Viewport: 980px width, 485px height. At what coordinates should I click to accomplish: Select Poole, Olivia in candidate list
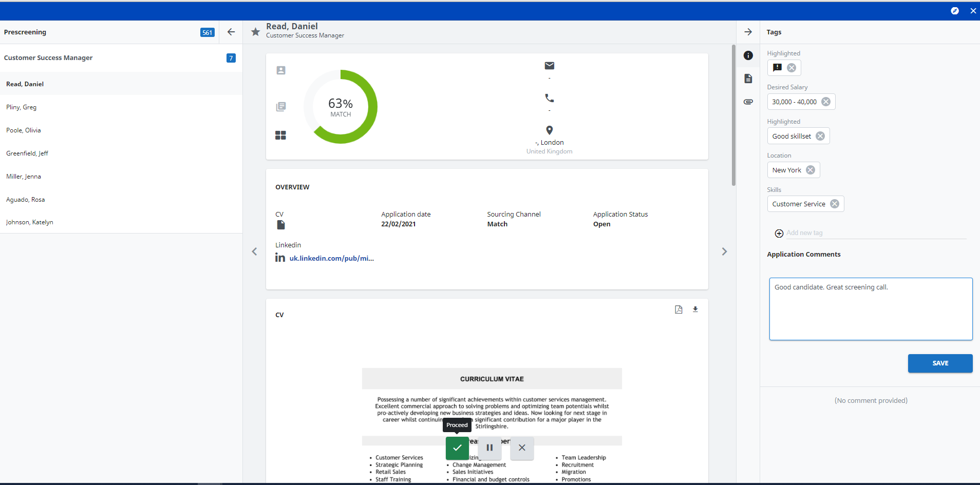coord(121,130)
